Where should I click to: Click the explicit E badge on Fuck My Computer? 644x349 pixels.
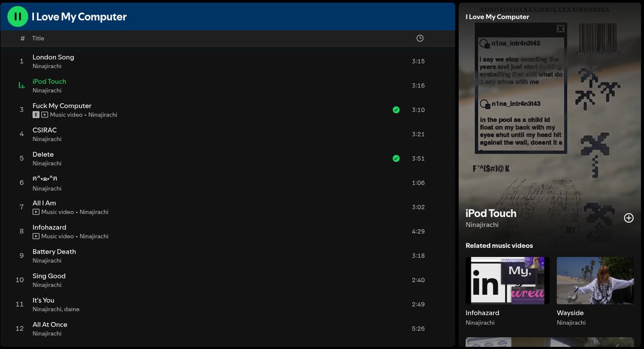point(36,115)
